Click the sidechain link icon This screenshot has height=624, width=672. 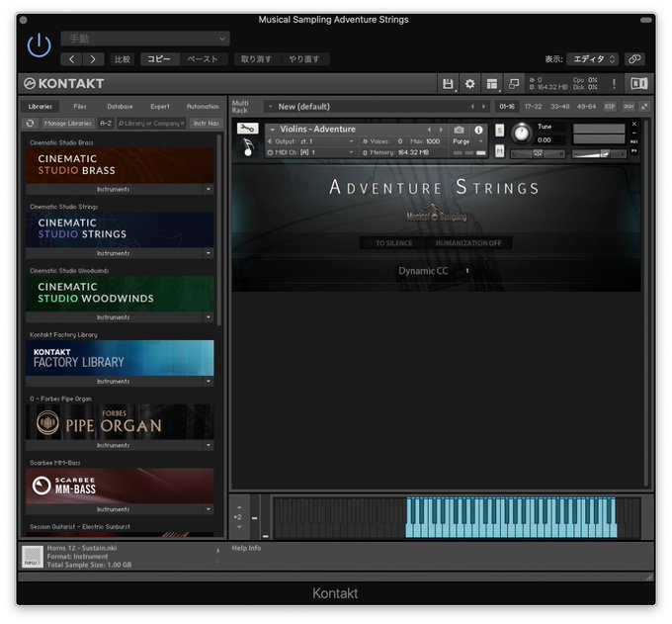[634, 59]
